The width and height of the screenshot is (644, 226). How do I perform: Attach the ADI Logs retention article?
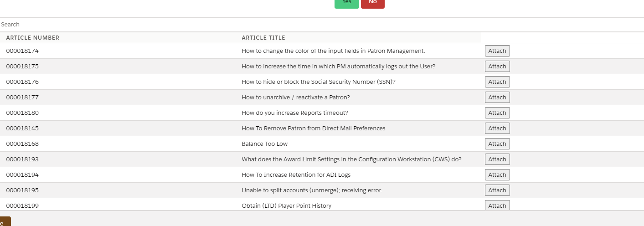(x=497, y=175)
